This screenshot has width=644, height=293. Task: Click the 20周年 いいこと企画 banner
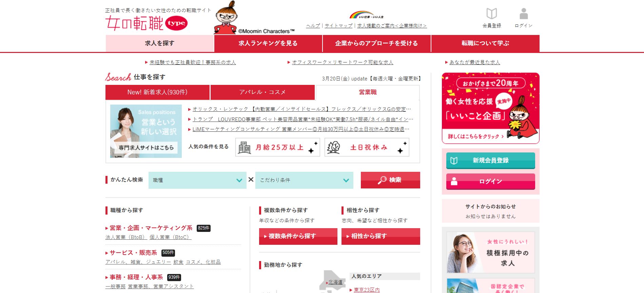click(x=490, y=108)
